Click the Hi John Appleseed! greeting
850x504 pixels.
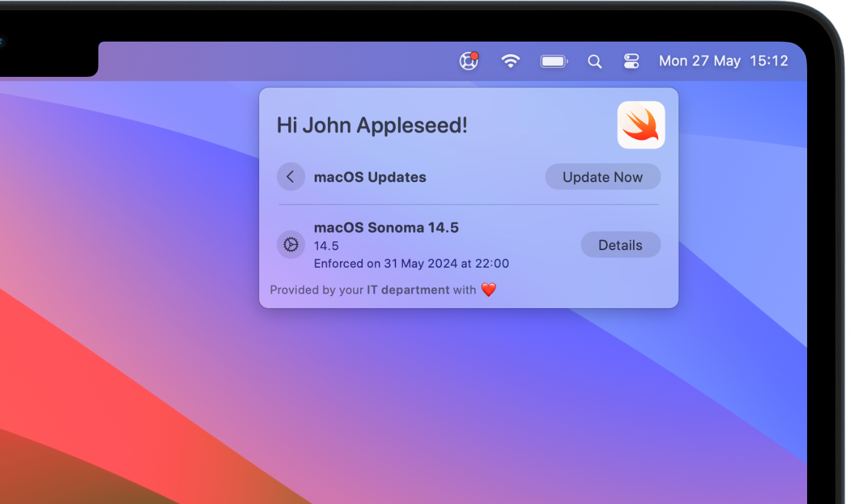372,125
